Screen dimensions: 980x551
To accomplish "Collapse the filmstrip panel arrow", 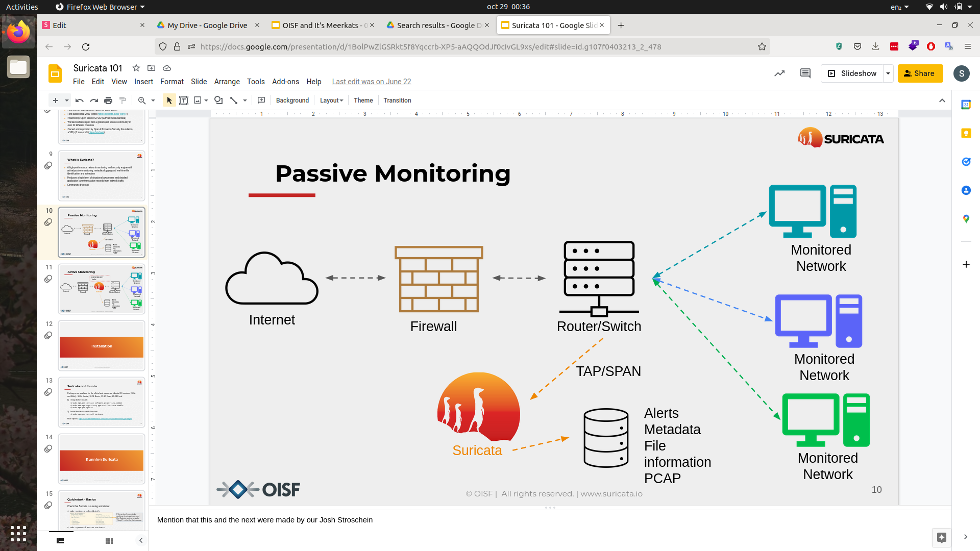I will 141,540.
